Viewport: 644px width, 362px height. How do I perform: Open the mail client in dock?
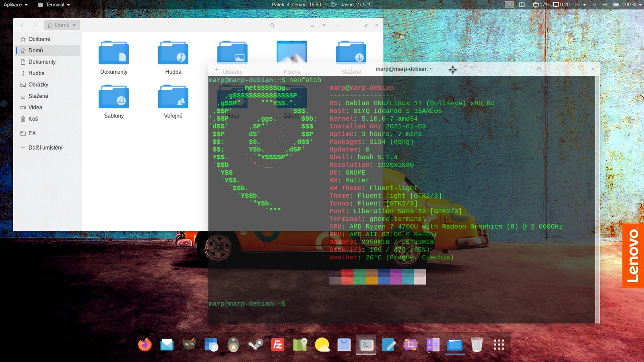point(167,345)
